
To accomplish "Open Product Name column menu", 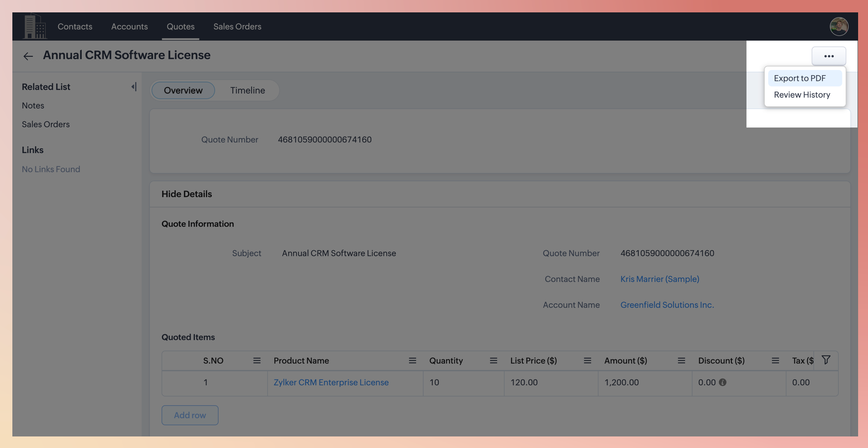I will coord(412,361).
